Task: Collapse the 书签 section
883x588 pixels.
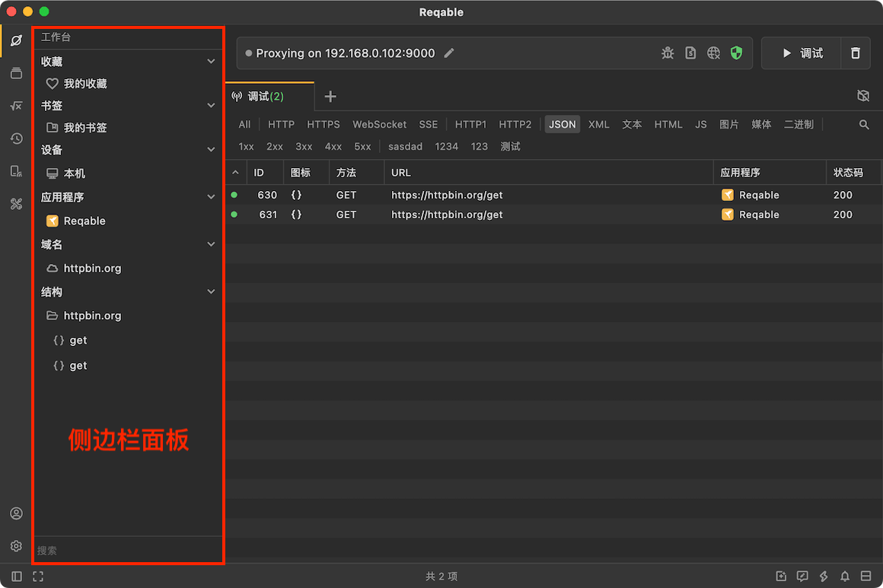Action: click(x=211, y=105)
